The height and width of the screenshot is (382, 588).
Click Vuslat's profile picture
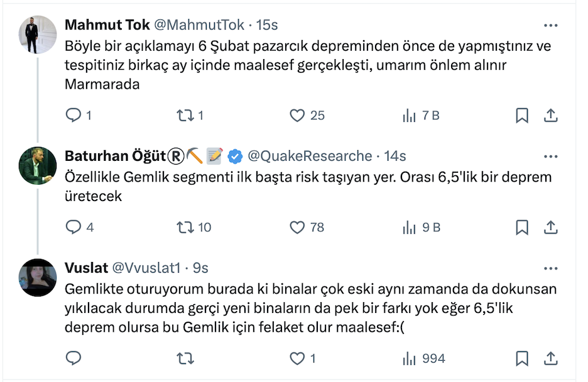pyautogui.click(x=38, y=277)
